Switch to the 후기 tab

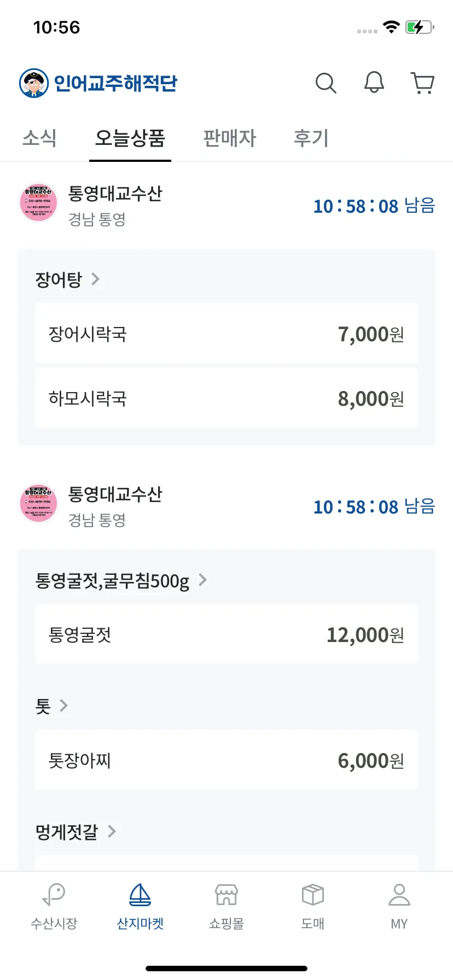coord(311,138)
